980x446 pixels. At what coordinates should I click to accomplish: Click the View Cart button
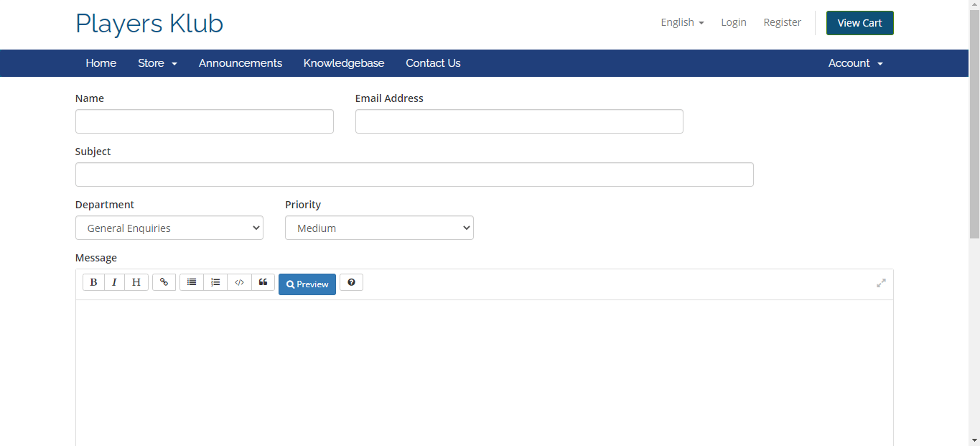pos(859,23)
